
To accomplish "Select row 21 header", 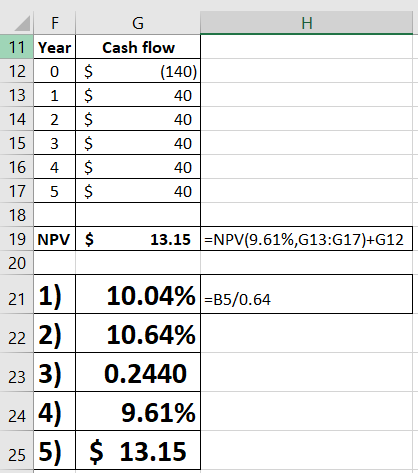I will point(17,294).
